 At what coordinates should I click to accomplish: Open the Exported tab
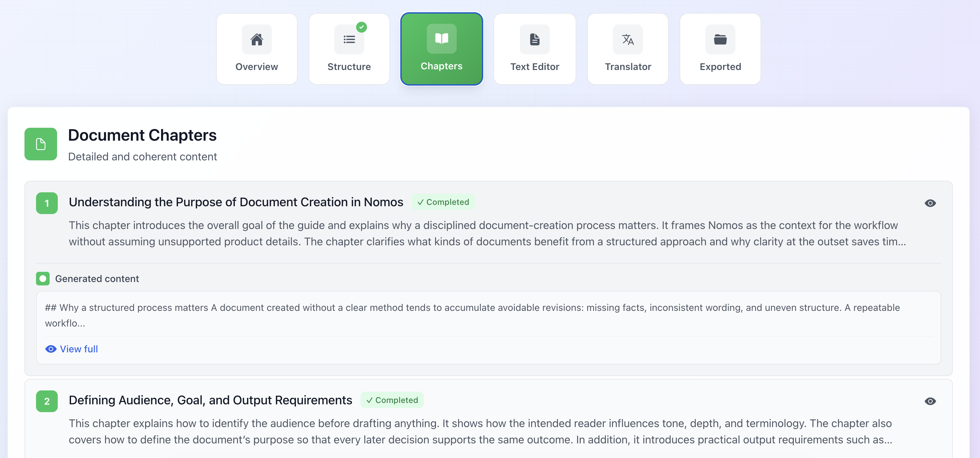click(x=720, y=49)
